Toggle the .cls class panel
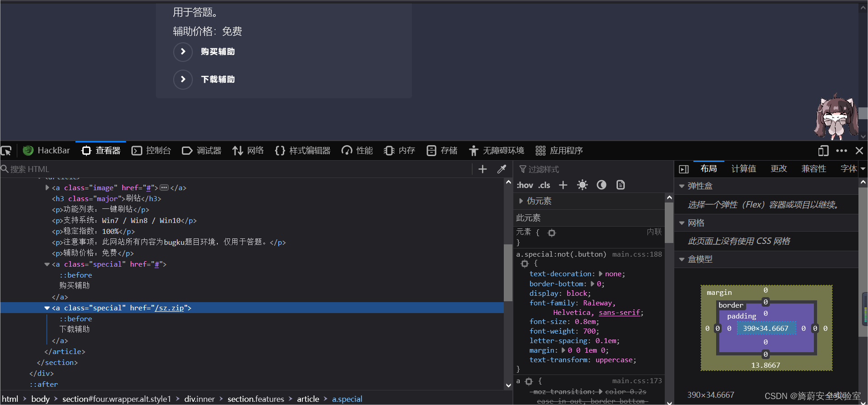The width and height of the screenshot is (868, 405). pos(544,185)
